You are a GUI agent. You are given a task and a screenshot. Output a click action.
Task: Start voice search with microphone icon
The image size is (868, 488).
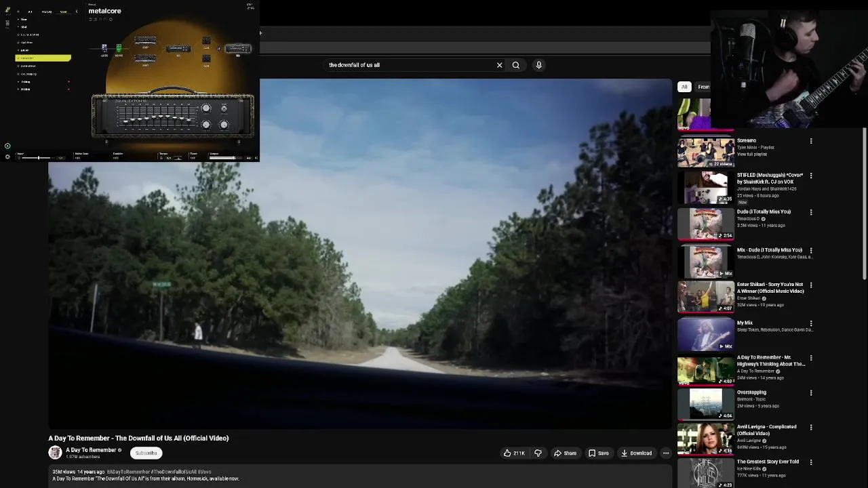click(x=539, y=65)
